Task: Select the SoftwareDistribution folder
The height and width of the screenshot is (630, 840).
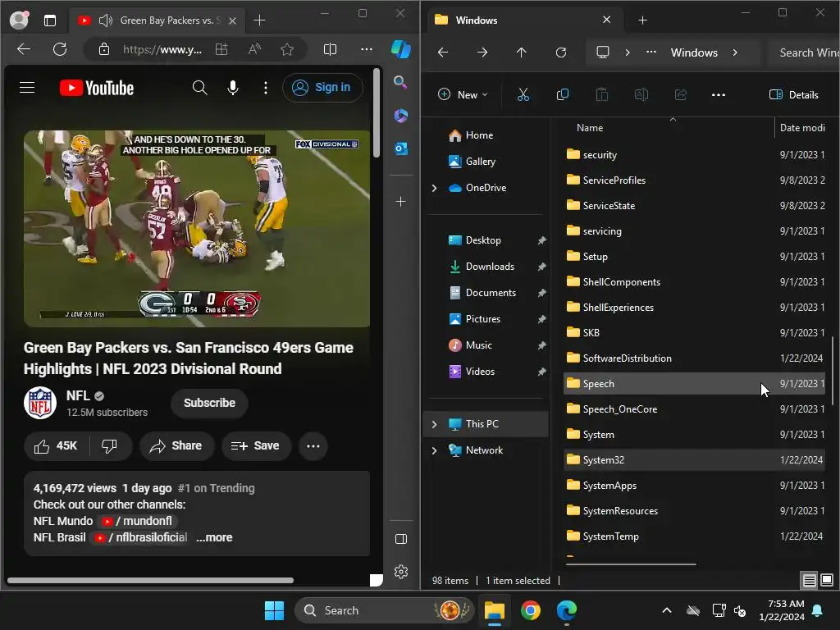Action: coord(694,358)
